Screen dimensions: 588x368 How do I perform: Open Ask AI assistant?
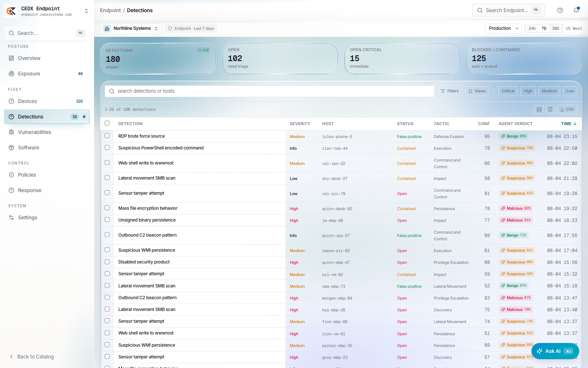(555, 351)
